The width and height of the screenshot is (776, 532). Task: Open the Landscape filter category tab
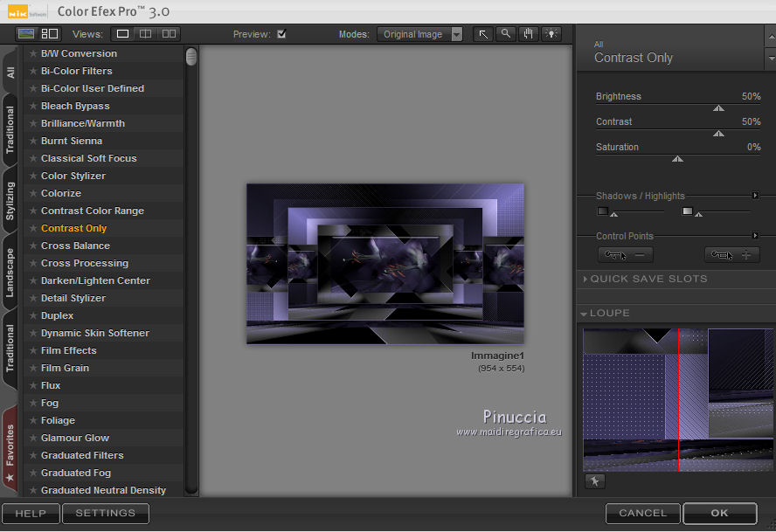(10, 273)
